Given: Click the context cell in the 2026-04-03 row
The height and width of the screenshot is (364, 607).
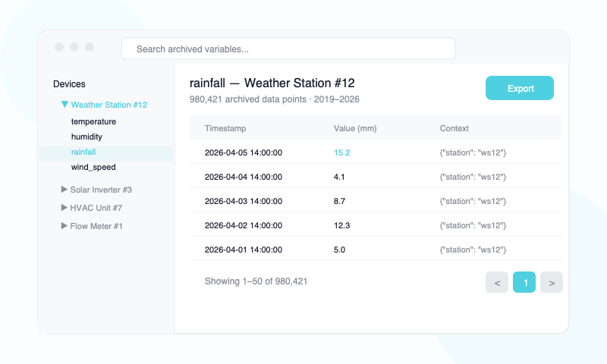Looking at the screenshot, I should (x=473, y=201).
